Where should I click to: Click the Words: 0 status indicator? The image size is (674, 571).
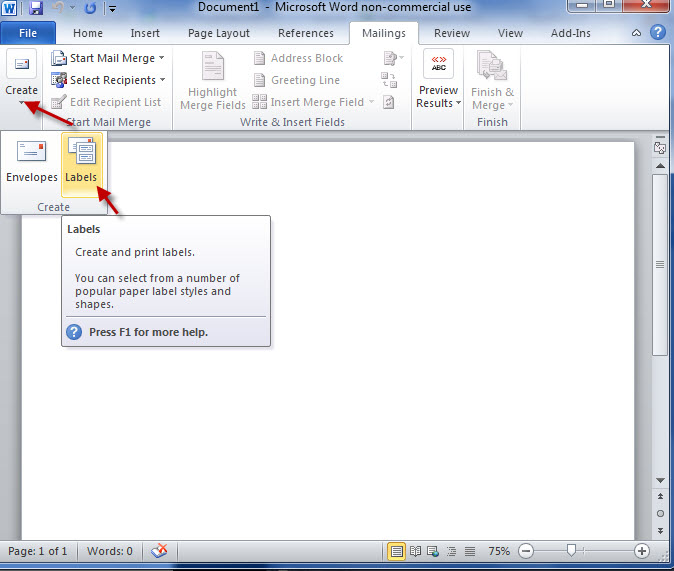tap(110, 551)
